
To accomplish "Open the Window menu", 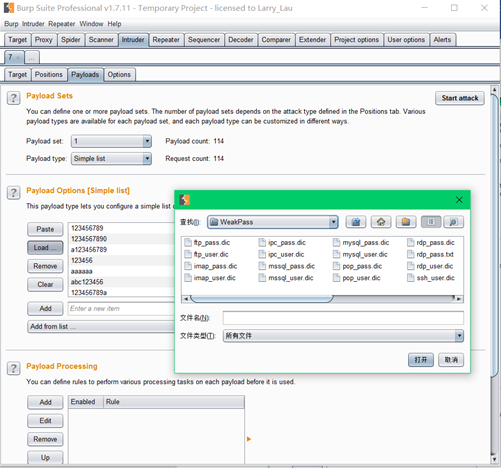I will point(91,24).
